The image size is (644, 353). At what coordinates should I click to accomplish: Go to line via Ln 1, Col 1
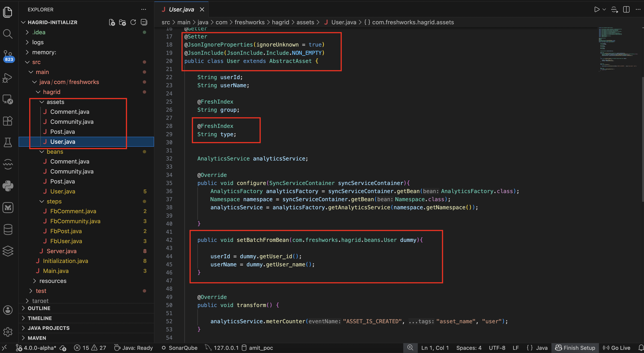(x=435, y=348)
